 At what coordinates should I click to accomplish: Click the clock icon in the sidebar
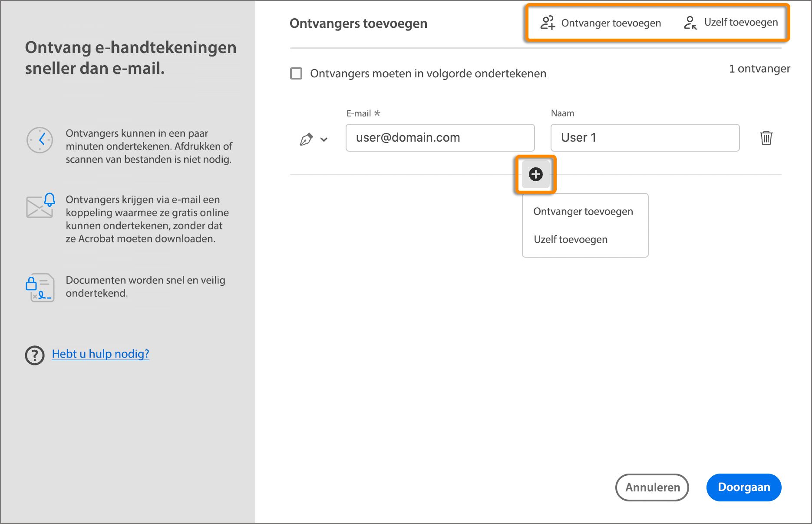[40, 140]
